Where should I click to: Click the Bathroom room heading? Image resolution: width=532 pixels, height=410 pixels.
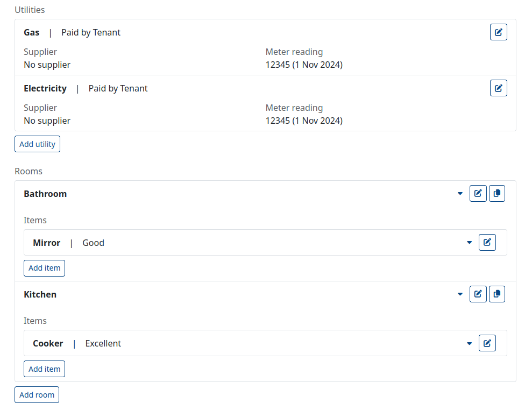pos(45,194)
